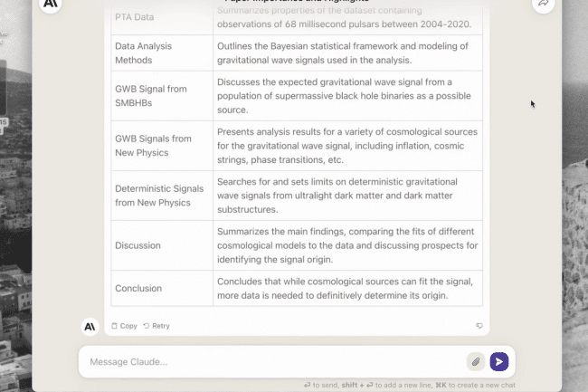Select the "GWB Signals from New Physics" cell

coord(153,145)
